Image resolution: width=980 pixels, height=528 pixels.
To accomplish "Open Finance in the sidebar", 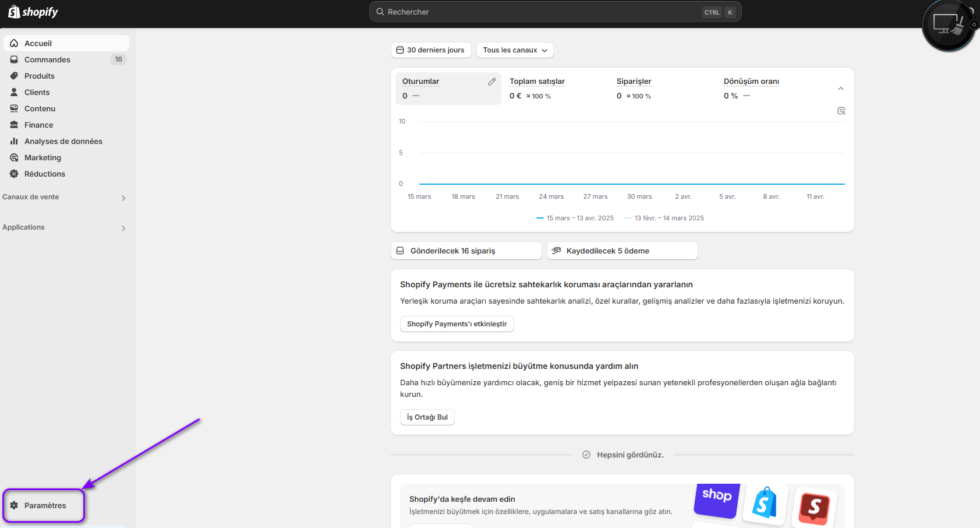I will [x=66, y=125].
